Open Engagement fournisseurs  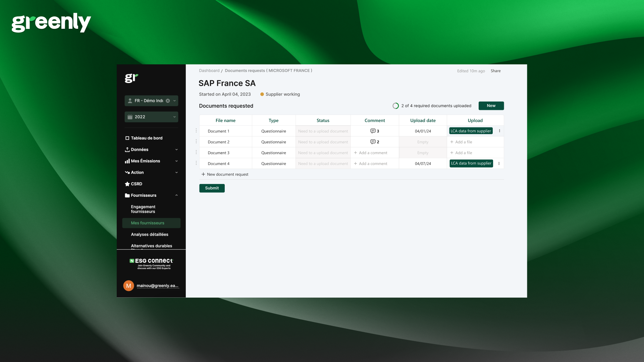tap(143, 209)
